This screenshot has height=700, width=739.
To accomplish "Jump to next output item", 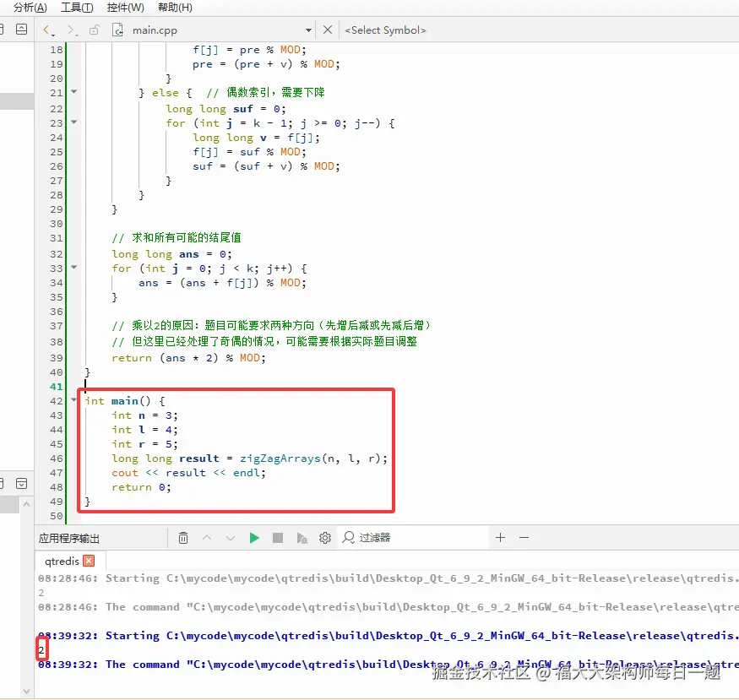I will point(231,538).
